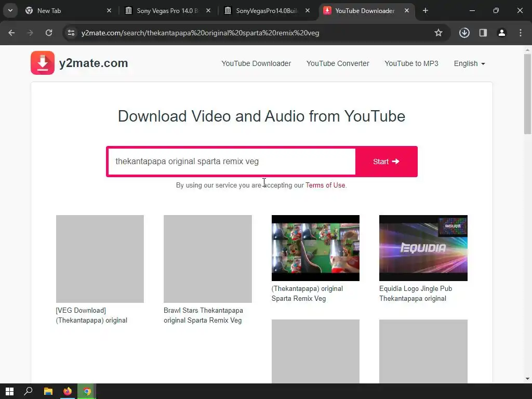Open the Terms of Use link
The image size is (532, 399).
(x=325, y=185)
